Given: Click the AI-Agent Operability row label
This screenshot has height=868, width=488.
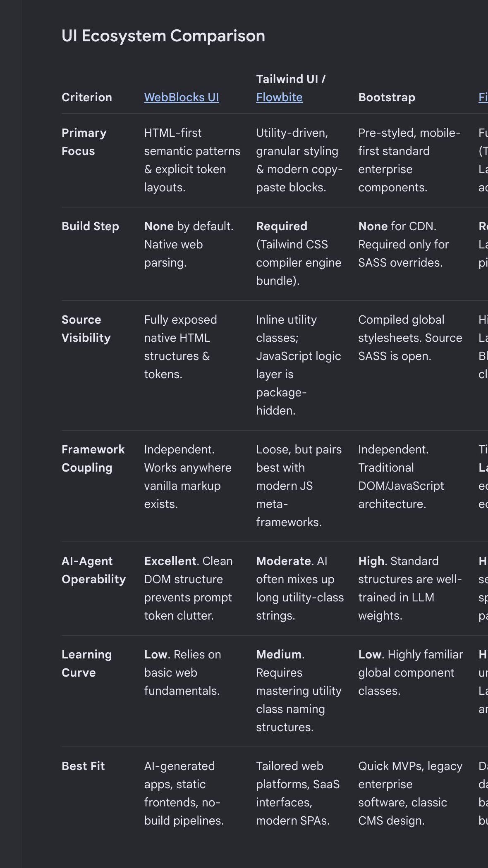Looking at the screenshot, I should [93, 570].
